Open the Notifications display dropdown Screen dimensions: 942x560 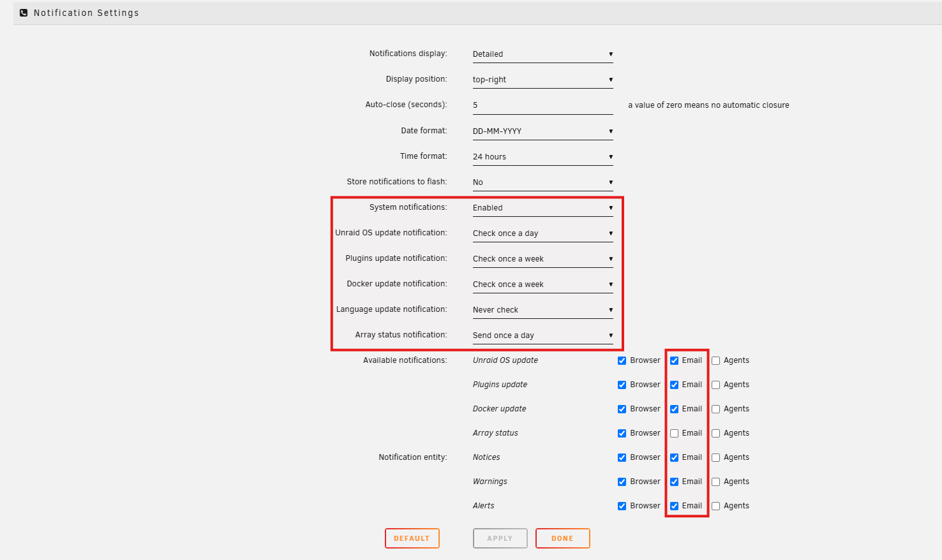542,54
